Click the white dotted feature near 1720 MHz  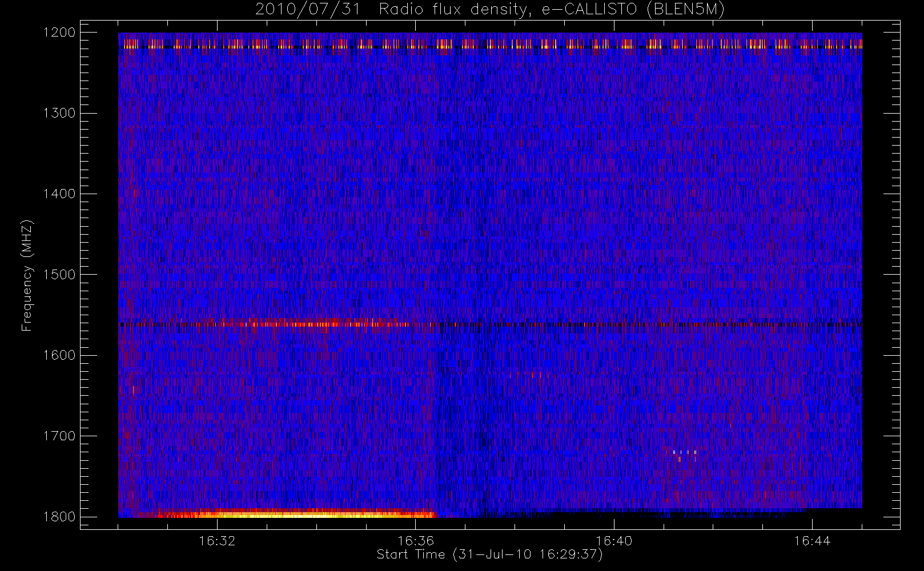click(x=684, y=453)
